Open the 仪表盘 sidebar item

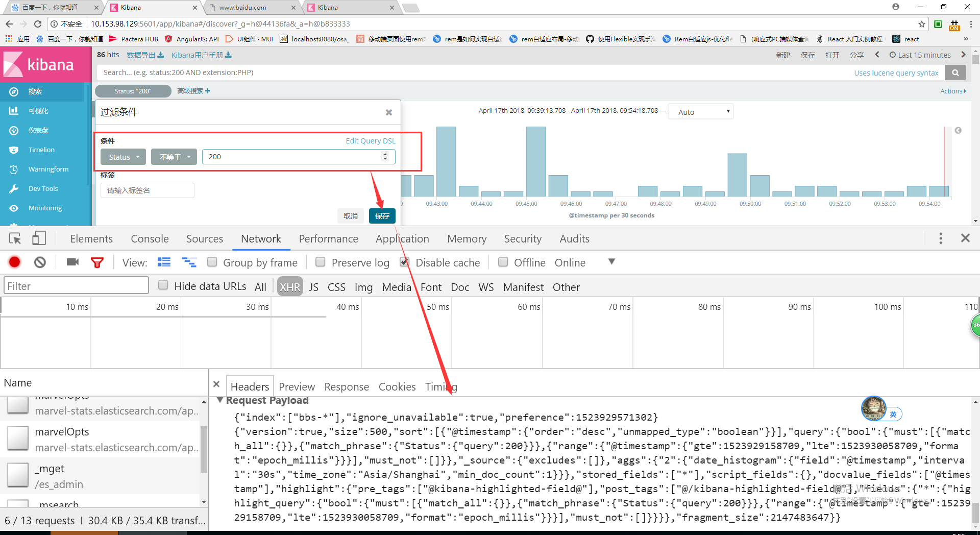coord(38,130)
